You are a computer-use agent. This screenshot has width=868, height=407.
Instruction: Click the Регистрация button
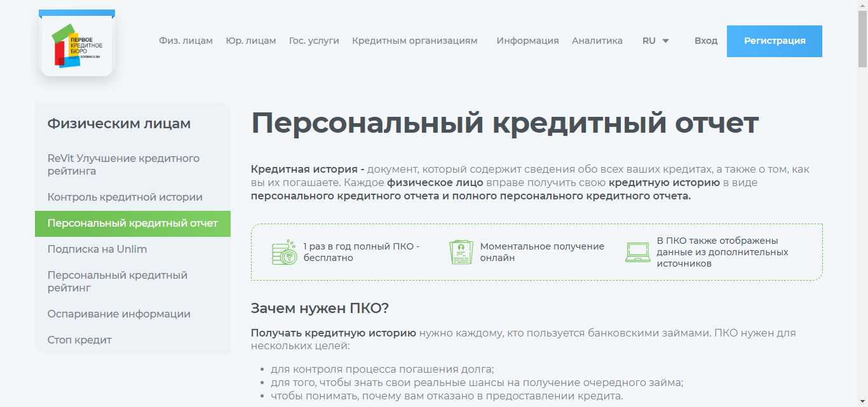click(775, 41)
